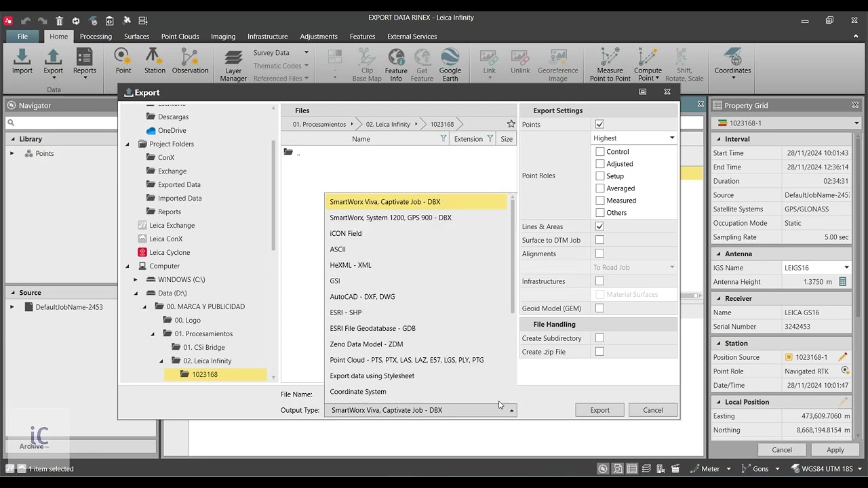Viewport: 868px width, 488px height.
Task: Filter the Extension column in Files
Action: (x=490, y=138)
